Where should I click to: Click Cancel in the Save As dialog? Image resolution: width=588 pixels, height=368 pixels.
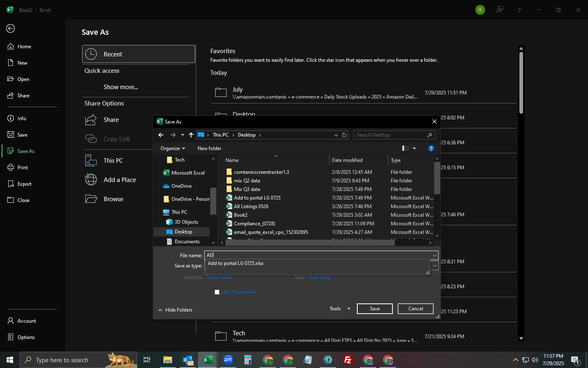coord(416,309)
